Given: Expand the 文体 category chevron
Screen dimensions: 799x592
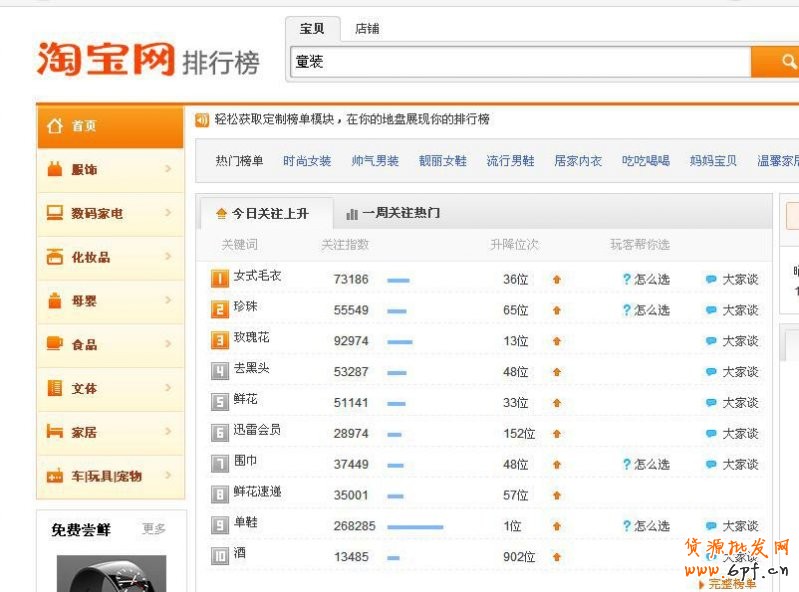Looking at the screenshot, I should click(168, 388).
